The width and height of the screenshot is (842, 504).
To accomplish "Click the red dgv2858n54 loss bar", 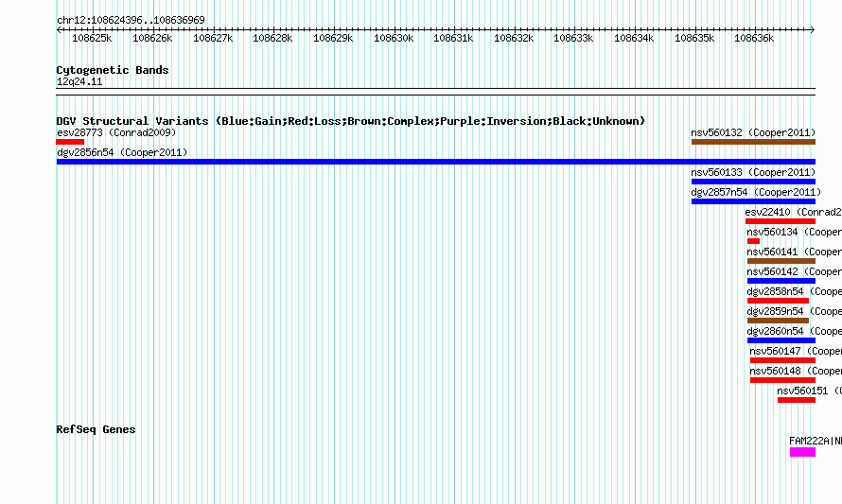I will pyautogui.click(x=778, y=301).
